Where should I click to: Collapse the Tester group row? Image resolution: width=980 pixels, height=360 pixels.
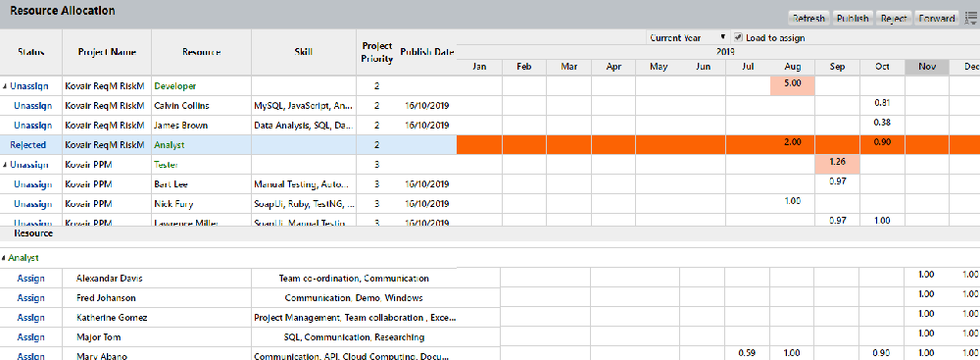click(x=4, y=165)
